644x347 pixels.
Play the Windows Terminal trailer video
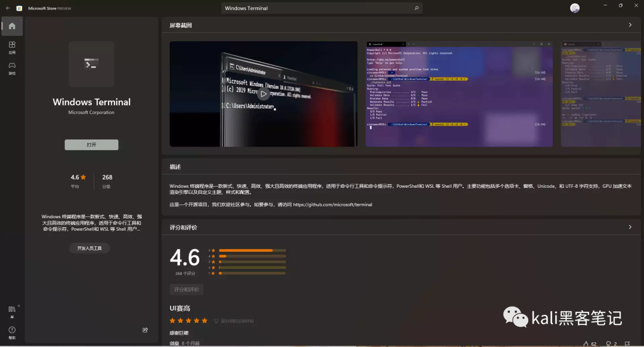pyautogui.click(x=264, y=94)
